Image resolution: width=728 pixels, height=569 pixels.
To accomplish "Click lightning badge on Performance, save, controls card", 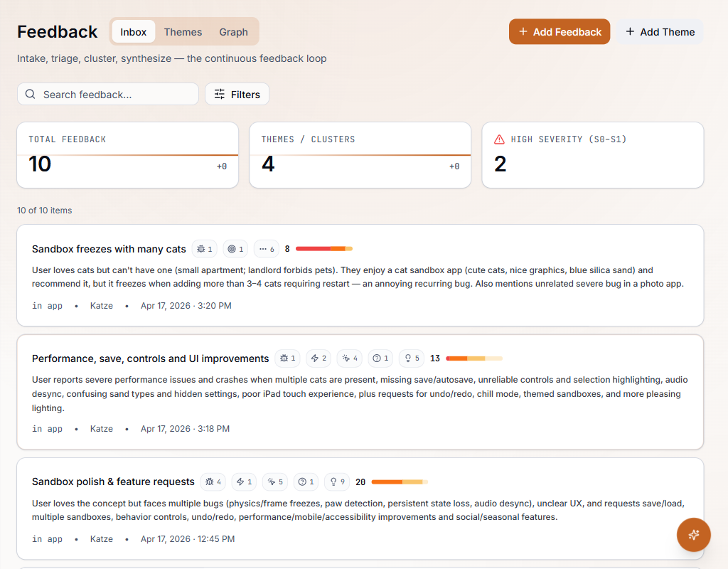I will (x=318, y=358).
